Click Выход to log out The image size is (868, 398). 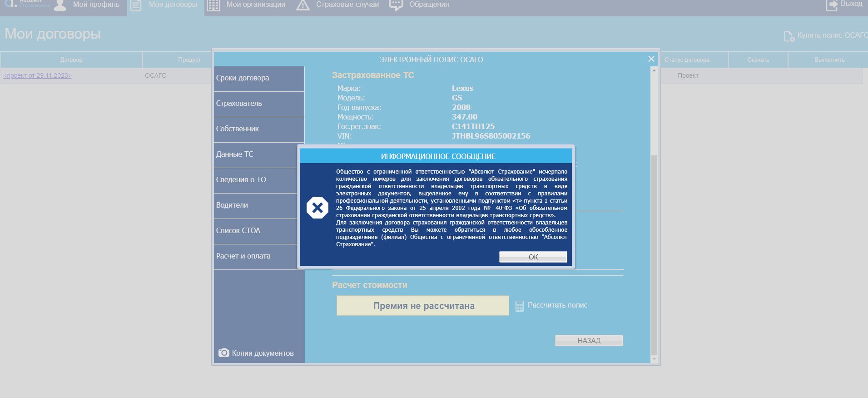pyautogui.click(x=851, y=4)
